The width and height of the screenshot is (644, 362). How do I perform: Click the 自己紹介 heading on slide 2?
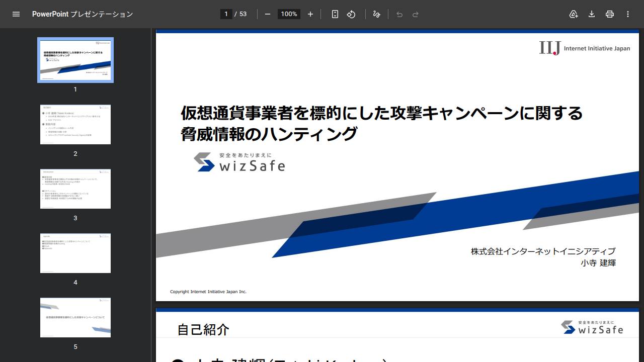coord(203,330)
